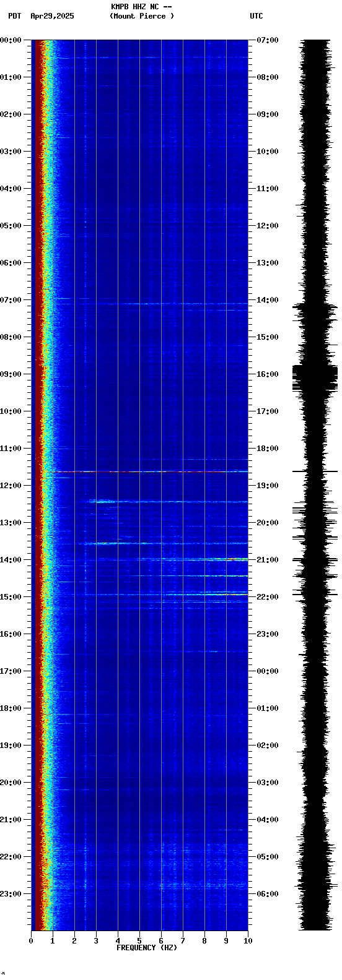Click the large waveform burst near 16:00 UTC
Viewport: 342px width, 980px height.
315,377
